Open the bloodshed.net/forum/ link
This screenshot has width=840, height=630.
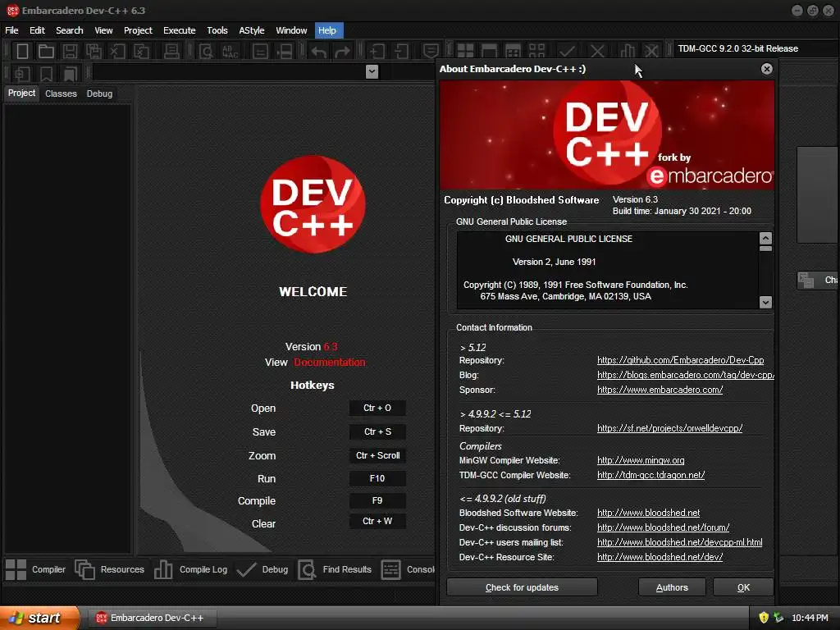(663, 527)
